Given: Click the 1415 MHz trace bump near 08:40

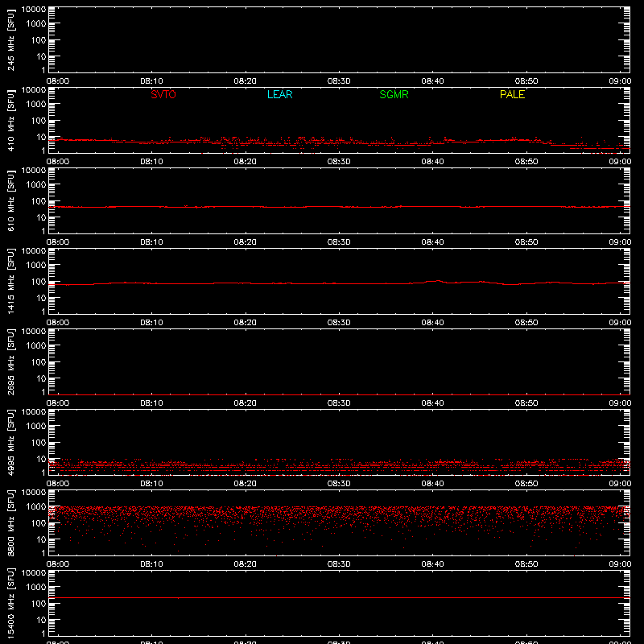Looking at the screenshot, I should (x=438, y=281).
